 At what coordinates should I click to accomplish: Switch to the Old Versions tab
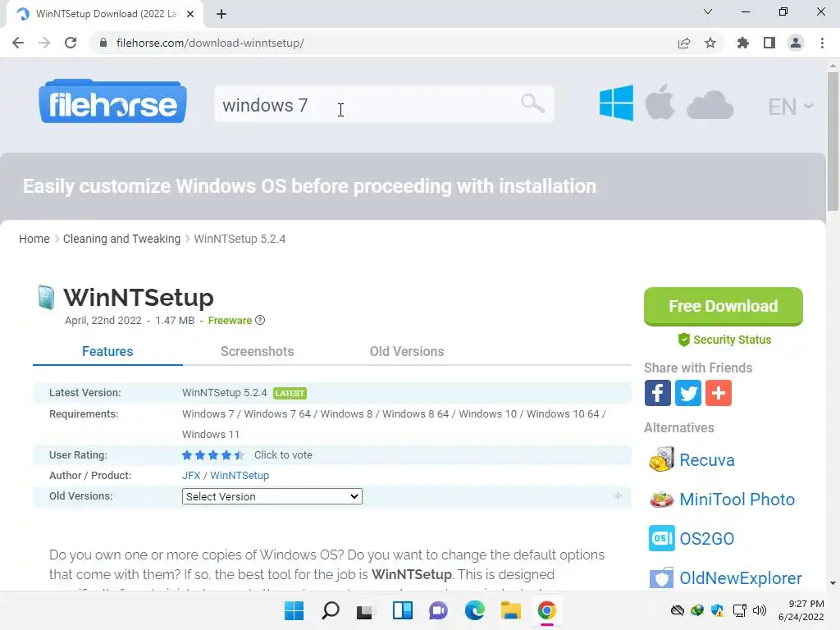point(407,351)
